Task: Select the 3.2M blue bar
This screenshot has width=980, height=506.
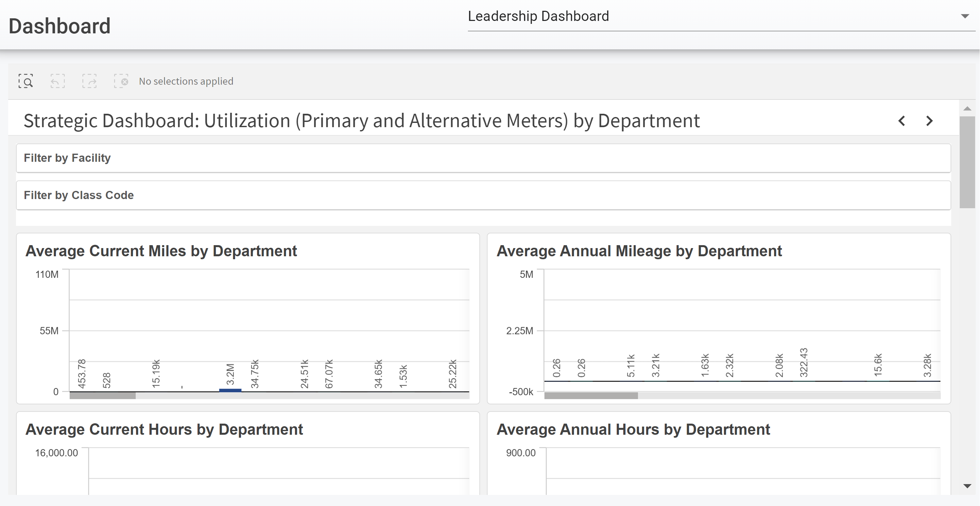Action: (230, 390)
